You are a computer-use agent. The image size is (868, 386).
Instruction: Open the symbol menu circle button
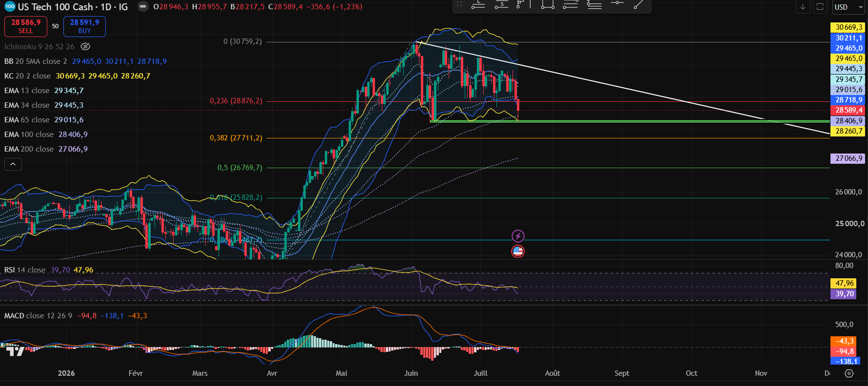(143, 7)
